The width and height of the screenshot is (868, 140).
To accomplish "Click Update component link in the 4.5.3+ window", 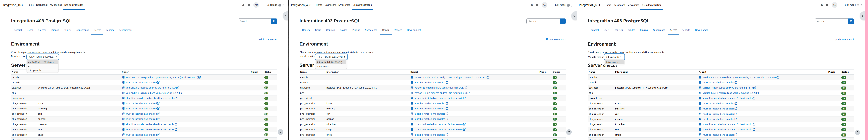I will [x=556, y=39].
